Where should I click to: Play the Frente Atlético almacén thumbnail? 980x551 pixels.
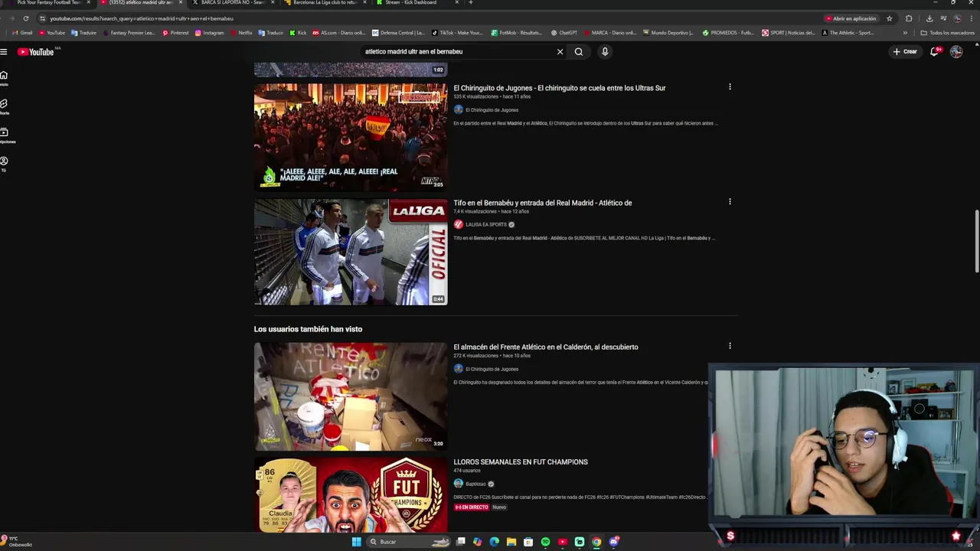(x=351, y=396)
